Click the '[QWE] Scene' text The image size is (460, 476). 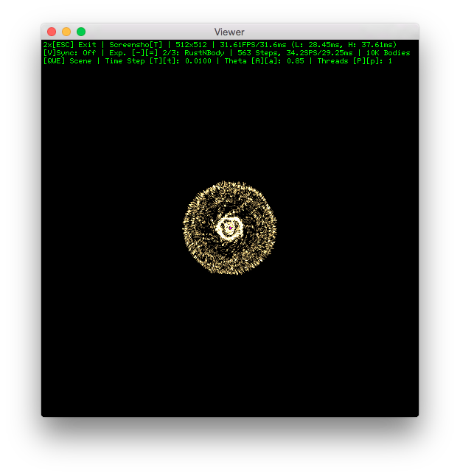(67, 61)
